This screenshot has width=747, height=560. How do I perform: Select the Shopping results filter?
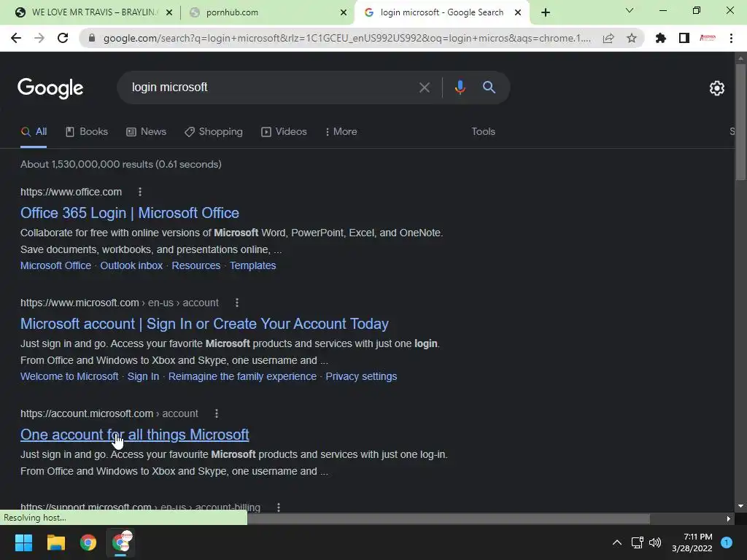[x=214, y=132]
